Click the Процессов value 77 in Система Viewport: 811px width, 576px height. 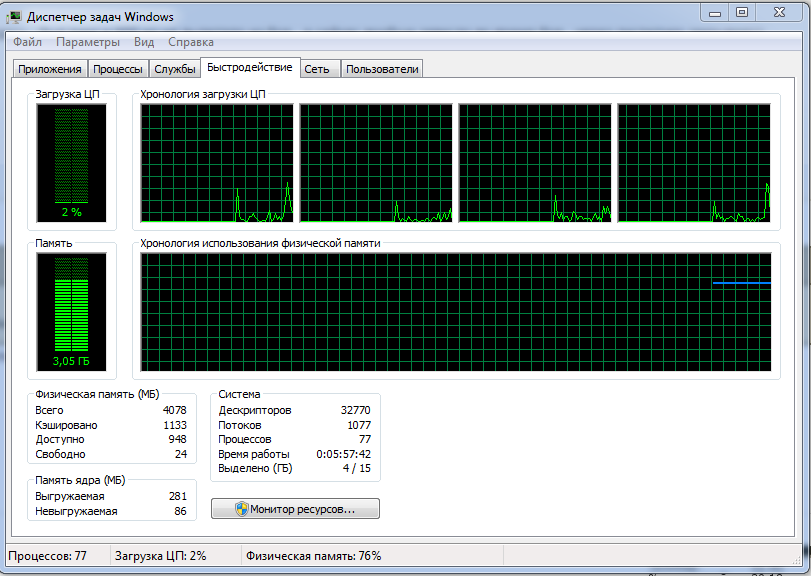pos(365,439)
